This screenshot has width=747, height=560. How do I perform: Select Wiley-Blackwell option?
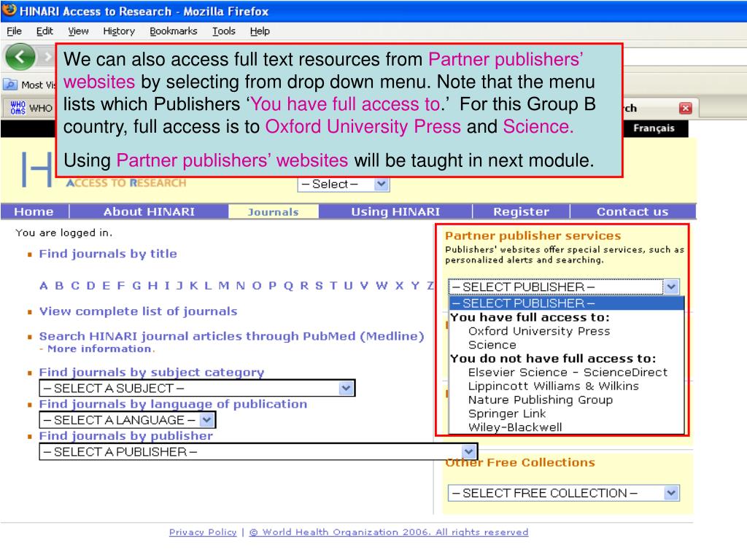tap(515, 427)
